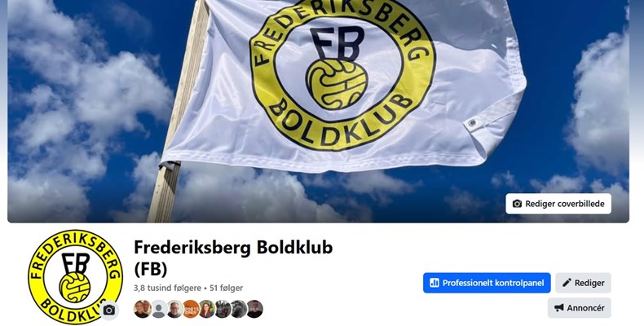The image size is (644, 326).
Task: View the Frederiksberg Boldklub round profile logo
Action: (75, 277)
